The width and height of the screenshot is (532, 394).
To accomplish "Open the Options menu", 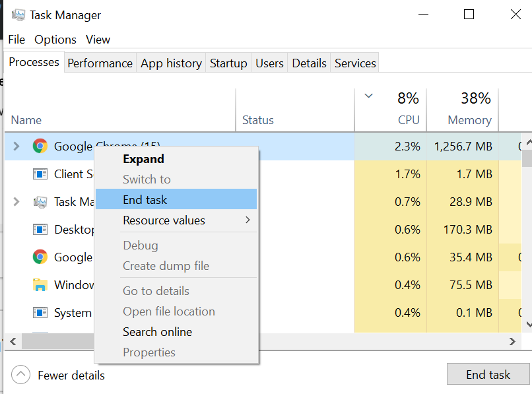I will coord(55,40).
